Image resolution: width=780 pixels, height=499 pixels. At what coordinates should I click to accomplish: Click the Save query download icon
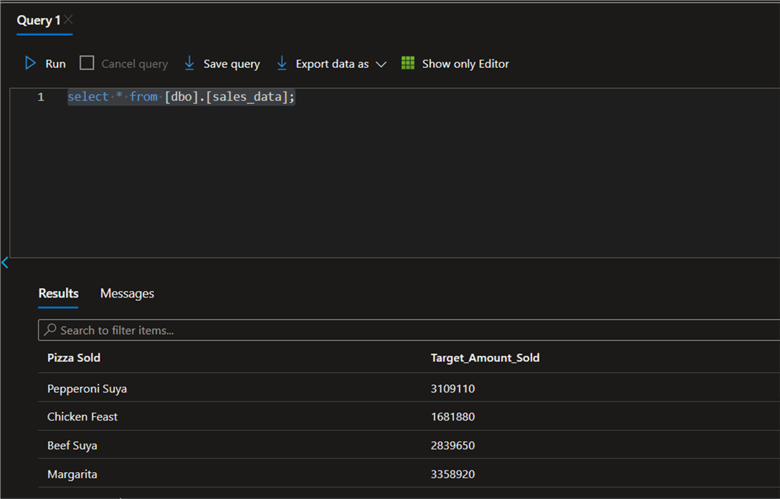coord(189,63)
